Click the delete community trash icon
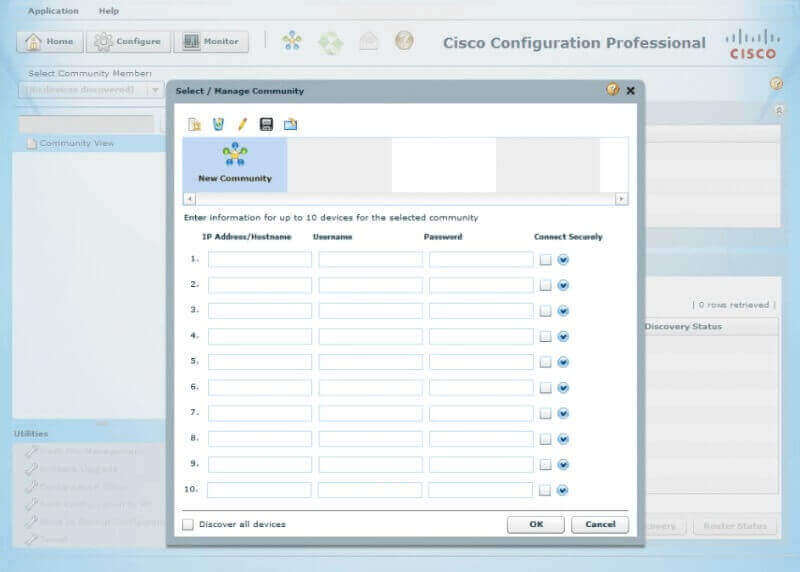This screenshot has width=800, height=572. pyautogui.click(x=218, y=124)
